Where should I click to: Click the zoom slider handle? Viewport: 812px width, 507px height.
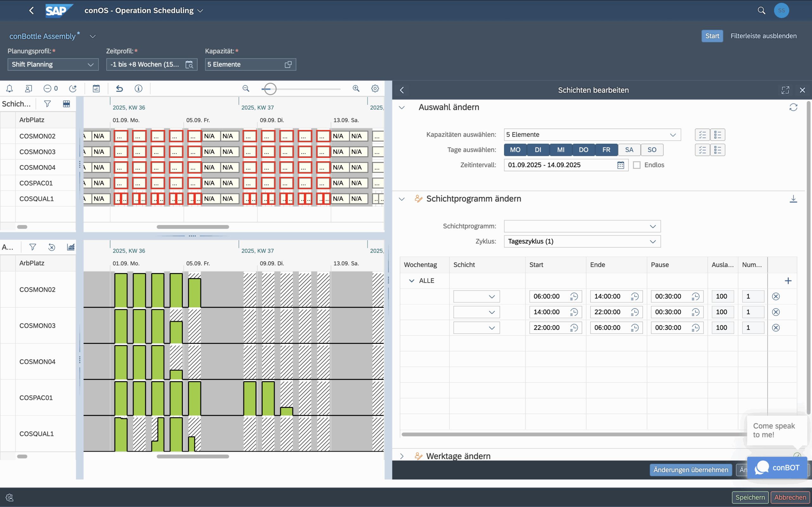coord(270,89)
